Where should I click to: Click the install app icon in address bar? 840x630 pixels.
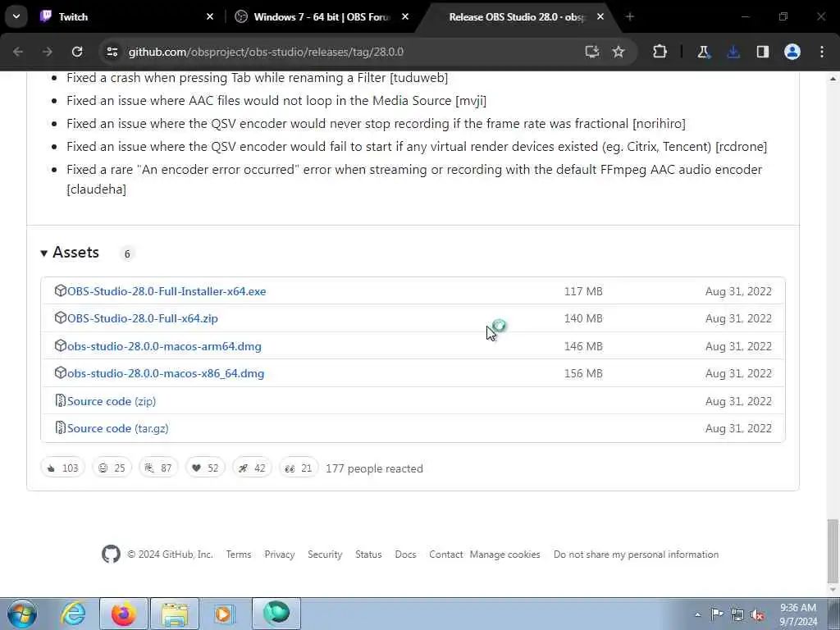click(592, 52)
